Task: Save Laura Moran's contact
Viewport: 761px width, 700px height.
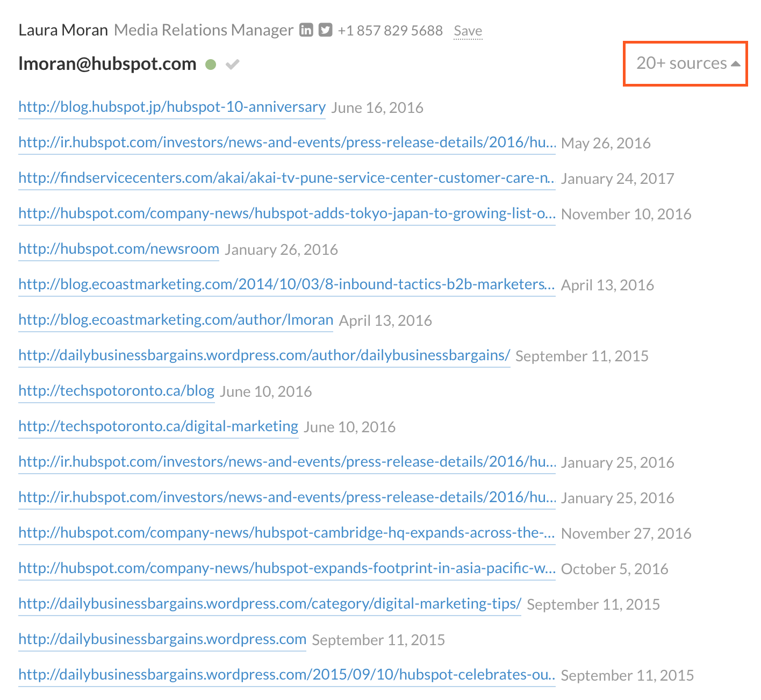Action: [x=468, y=31]
